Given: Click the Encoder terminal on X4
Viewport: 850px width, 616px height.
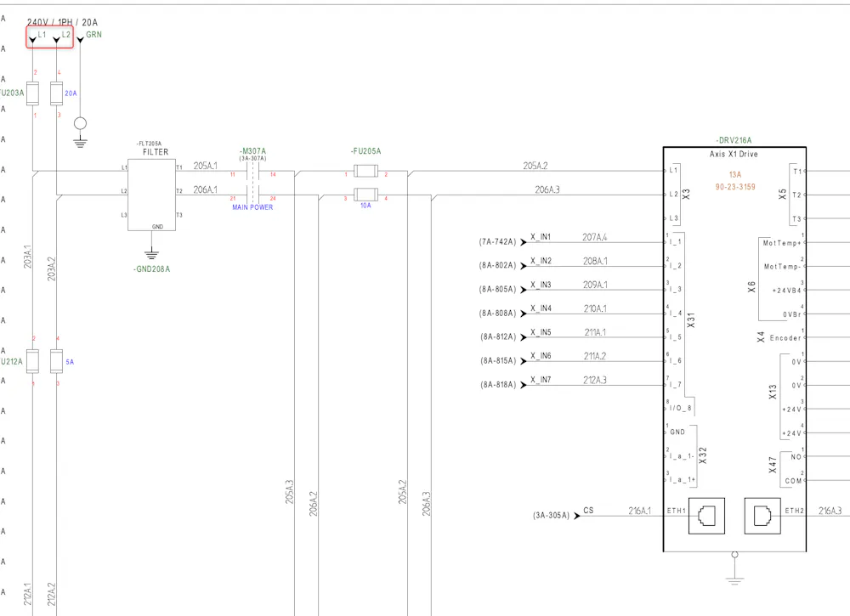Looking at the screenshot, I should tap(785, 338).
